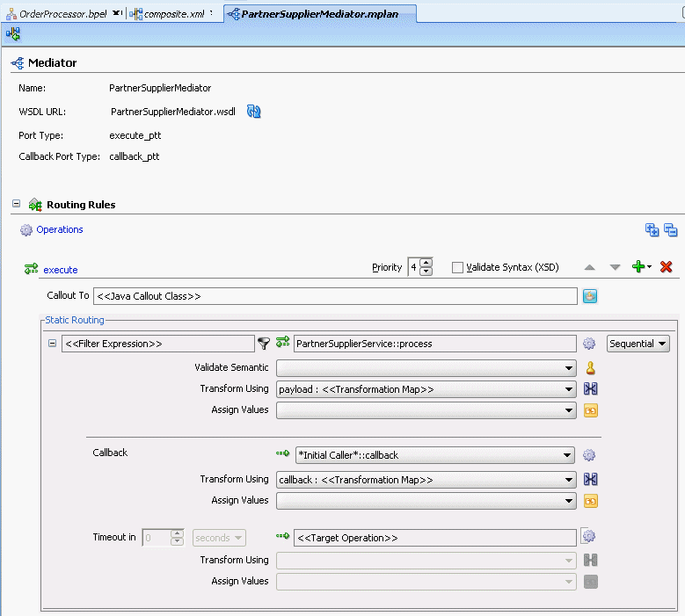Image resolution: width=685 pixels, height=616 pixels.
Task: Browse timeout Target Operation gear icon
Action: 589,536
